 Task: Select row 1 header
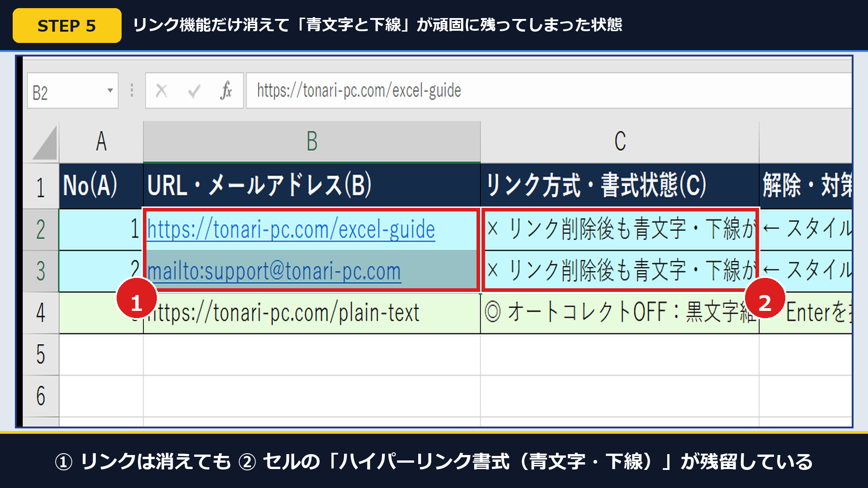tap(41, 187)
